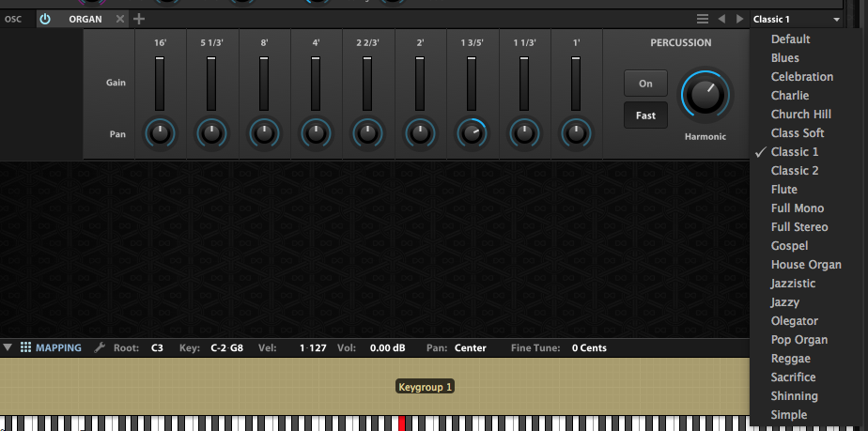The width and height of the screenshot is (868, 431).
Task: Click the 1' drawbar gain slider
Action: (576, 85)
